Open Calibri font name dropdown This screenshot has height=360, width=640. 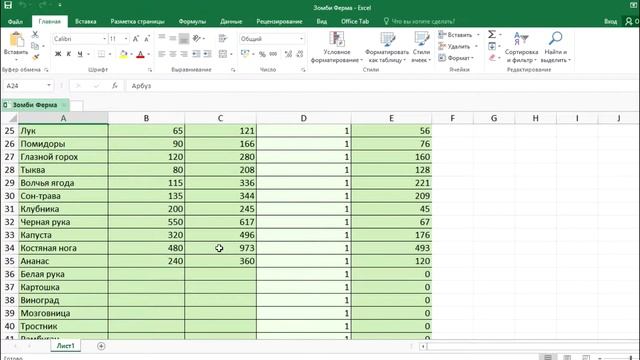(104, 39)
